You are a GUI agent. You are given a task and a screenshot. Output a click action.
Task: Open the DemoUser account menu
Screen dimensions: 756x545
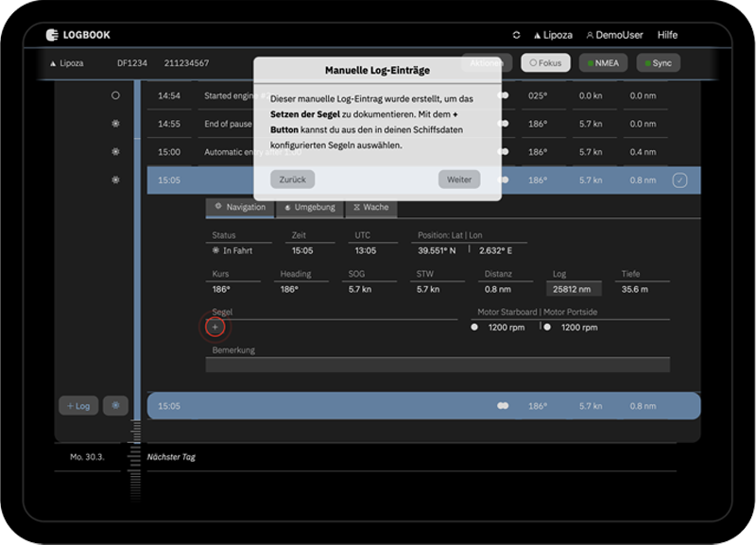pyautogui.click(x=614, y=35)
